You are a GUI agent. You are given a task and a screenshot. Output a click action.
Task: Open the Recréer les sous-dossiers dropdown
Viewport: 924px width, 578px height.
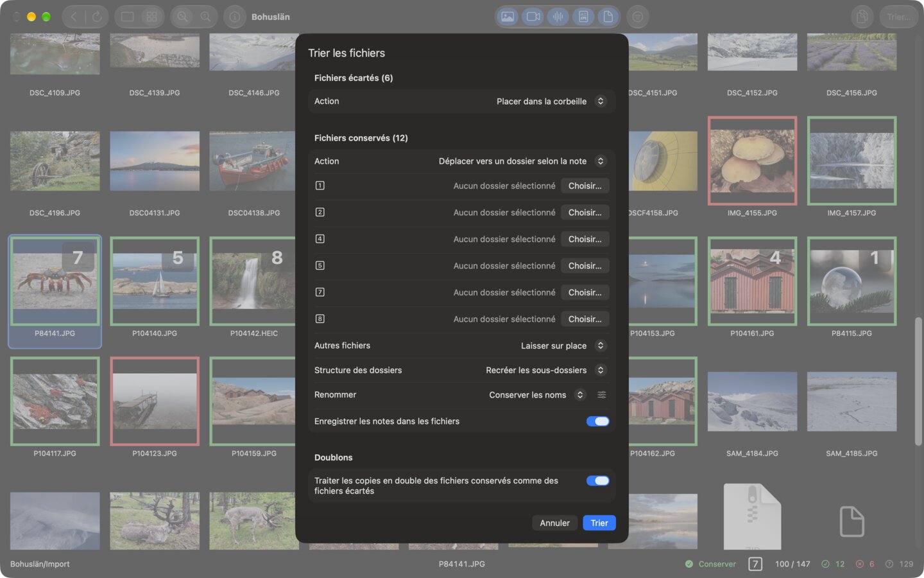click(546, 370)
